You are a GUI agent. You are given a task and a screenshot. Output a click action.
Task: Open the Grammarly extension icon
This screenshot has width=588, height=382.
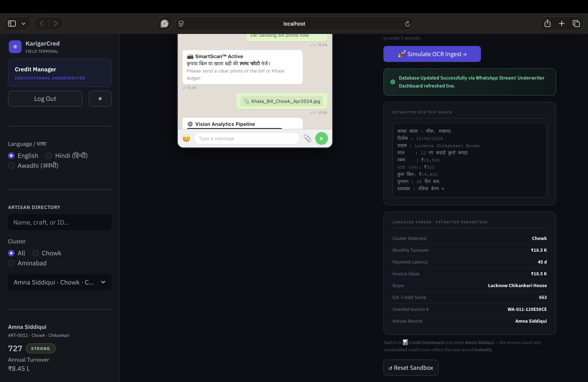coord(165,24)
